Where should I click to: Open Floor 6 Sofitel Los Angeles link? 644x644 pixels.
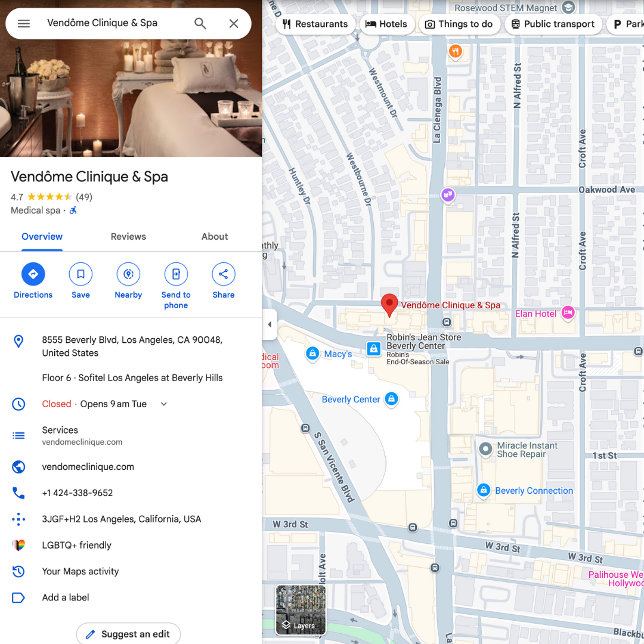tap(132, 378)
